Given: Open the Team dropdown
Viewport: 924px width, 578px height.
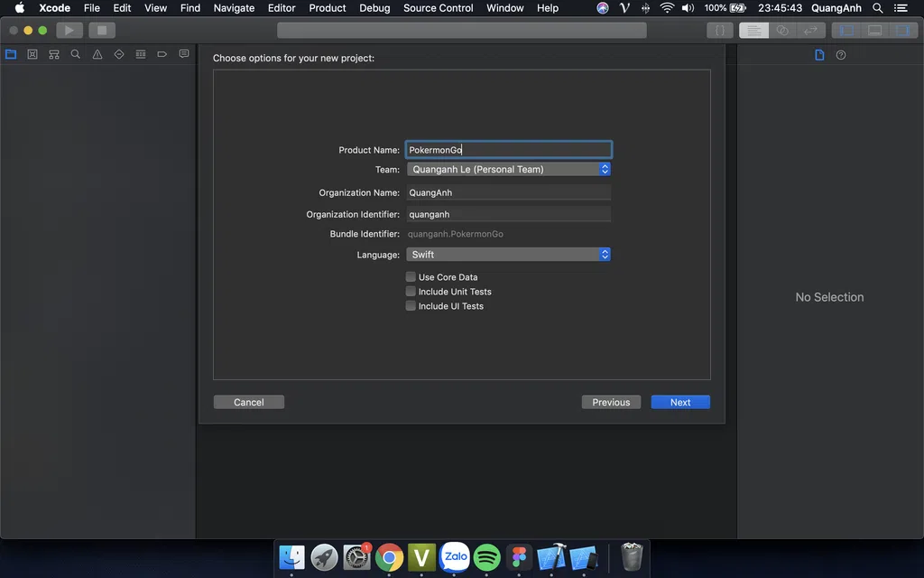Looking at the screenshot, I should tap(509, 169).
